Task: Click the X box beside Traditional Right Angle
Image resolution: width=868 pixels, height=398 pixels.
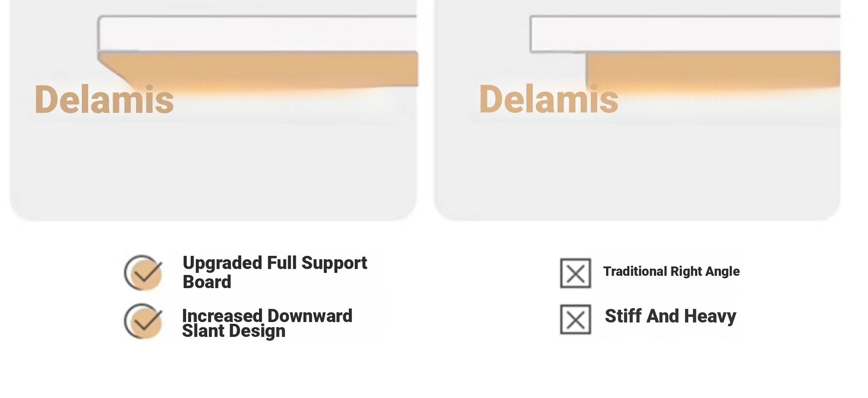Action: pos(575,273)
